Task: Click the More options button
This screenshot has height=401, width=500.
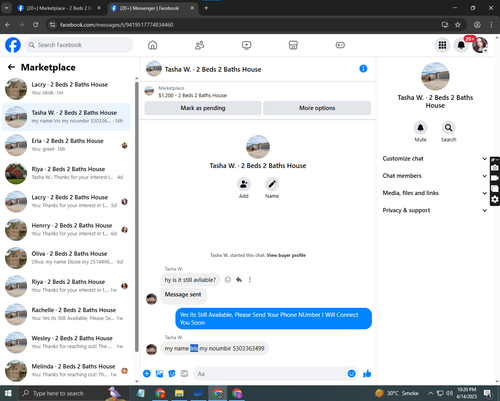Action: point(317,108)
